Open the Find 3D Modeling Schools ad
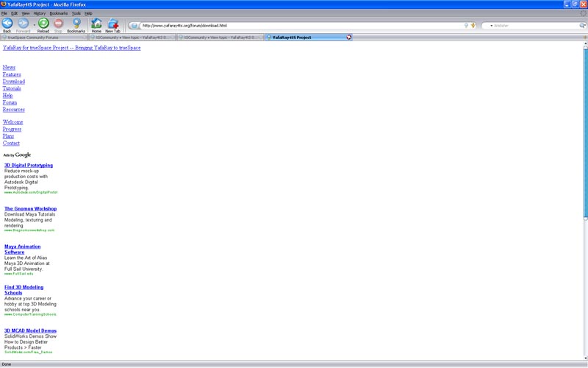Screen dimensions: 588x368 [x=24, y=290]
